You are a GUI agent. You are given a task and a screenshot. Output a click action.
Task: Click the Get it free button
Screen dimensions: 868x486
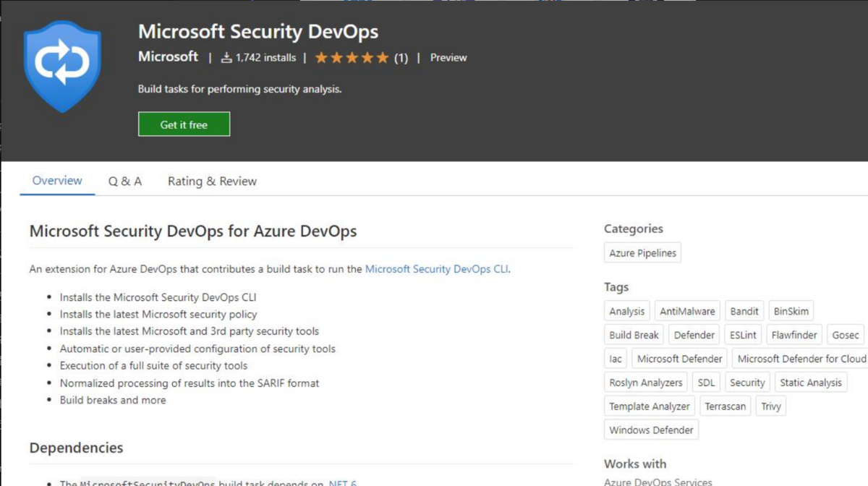tap(184, 124)
